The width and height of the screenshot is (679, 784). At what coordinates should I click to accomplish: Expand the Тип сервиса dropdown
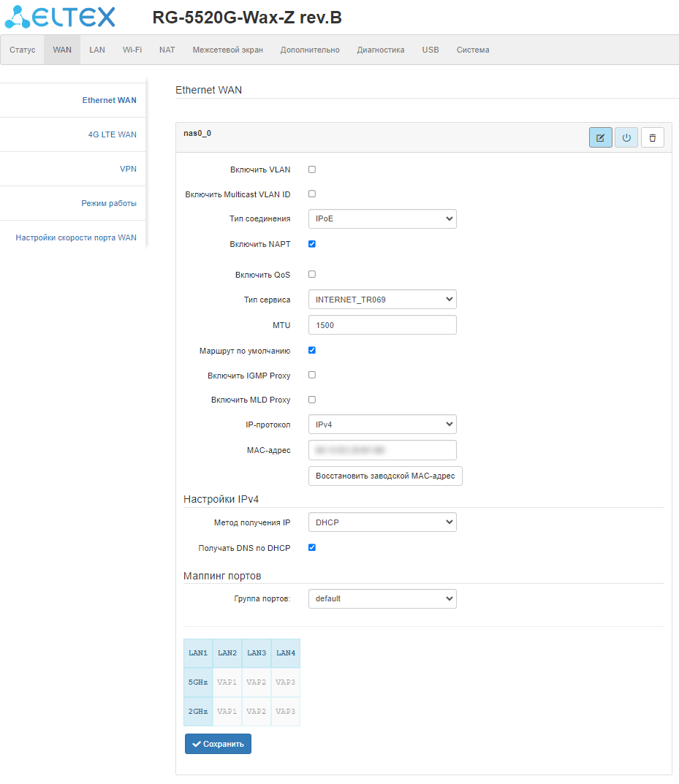(382, 300)
